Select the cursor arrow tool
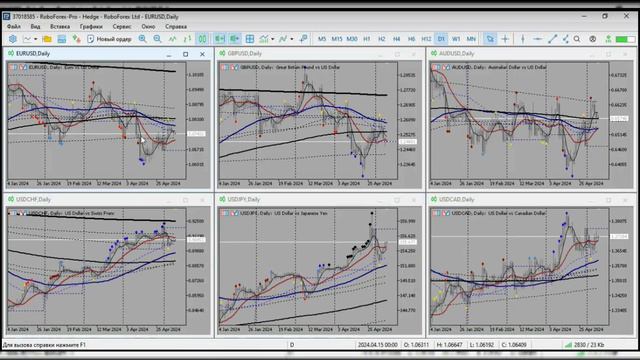Screen dimensions: 640x360 pos(490,39)
